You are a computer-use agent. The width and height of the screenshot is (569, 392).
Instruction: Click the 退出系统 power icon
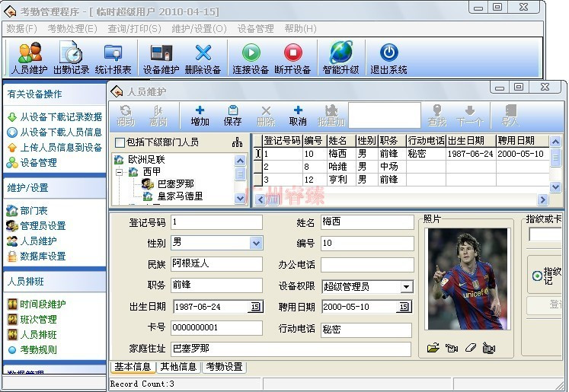pyautogui.click(x=388, y=58)
